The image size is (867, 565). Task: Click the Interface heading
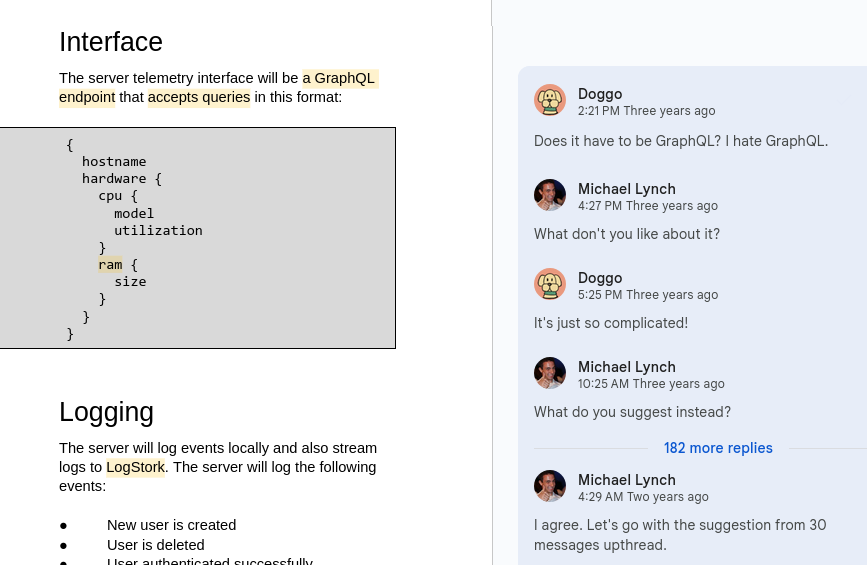click(x=111, y=42)
